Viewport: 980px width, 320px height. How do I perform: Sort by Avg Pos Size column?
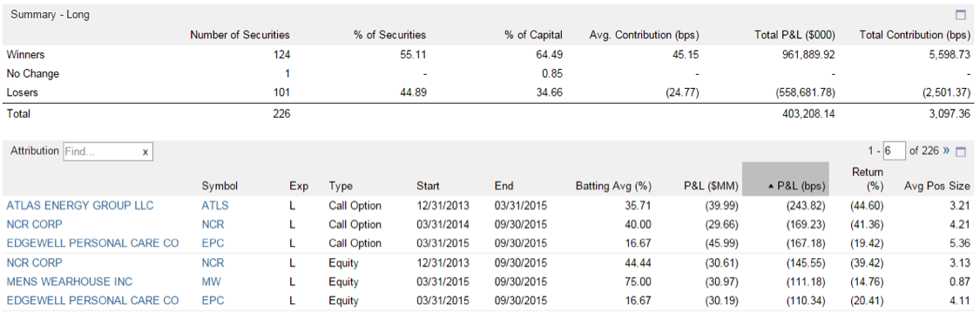[x=936, y=186]
